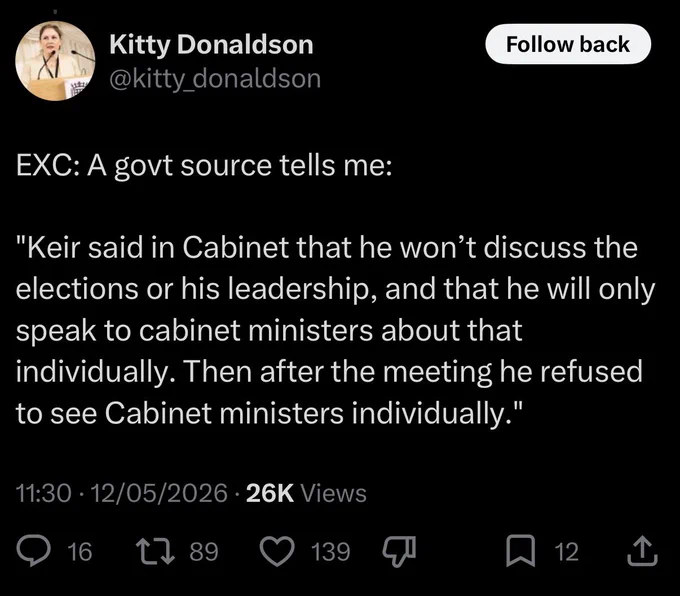Click the 139 likes count
The height and width of the screenshot is (596, 680).
330,552
